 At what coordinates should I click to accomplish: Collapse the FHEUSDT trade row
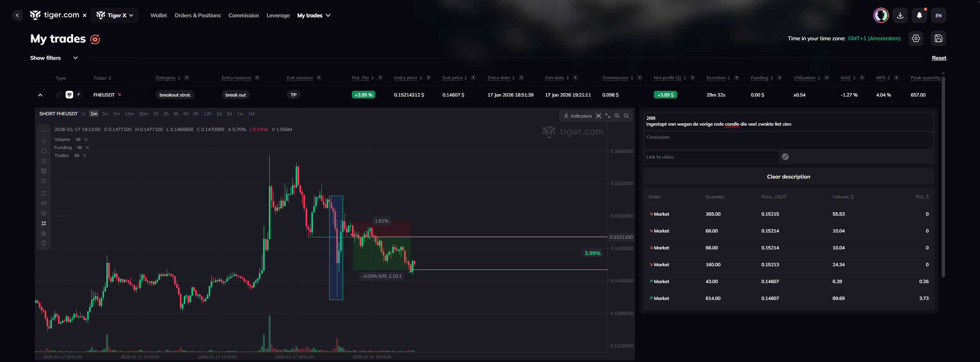point(40,95)
